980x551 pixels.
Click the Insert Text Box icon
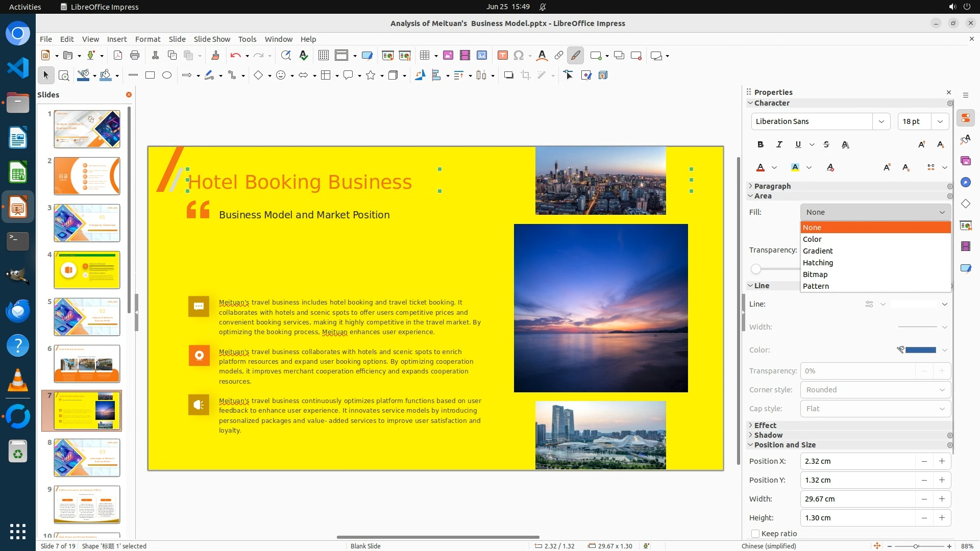(502, 56)
